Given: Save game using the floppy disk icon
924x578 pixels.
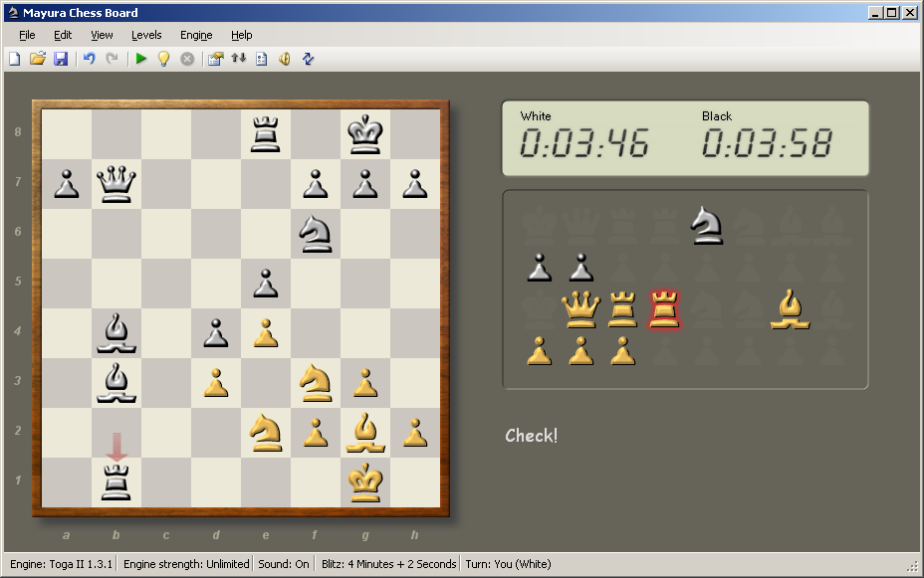Looking at the screenshot, I should [61, 59].
